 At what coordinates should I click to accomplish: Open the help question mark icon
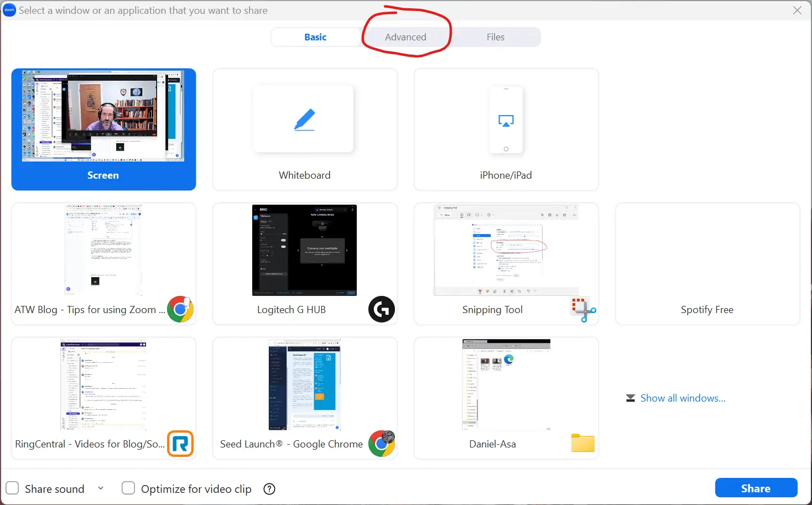pos(269,489)
